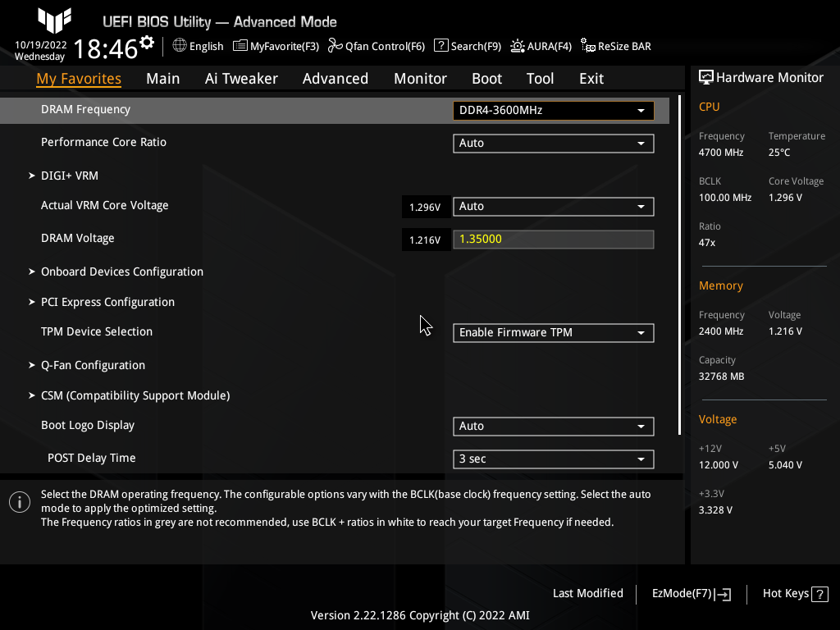Switch to the Boot tab
Image resolution: width=840 pixels, height=630 pixels.
coord(486,79)
